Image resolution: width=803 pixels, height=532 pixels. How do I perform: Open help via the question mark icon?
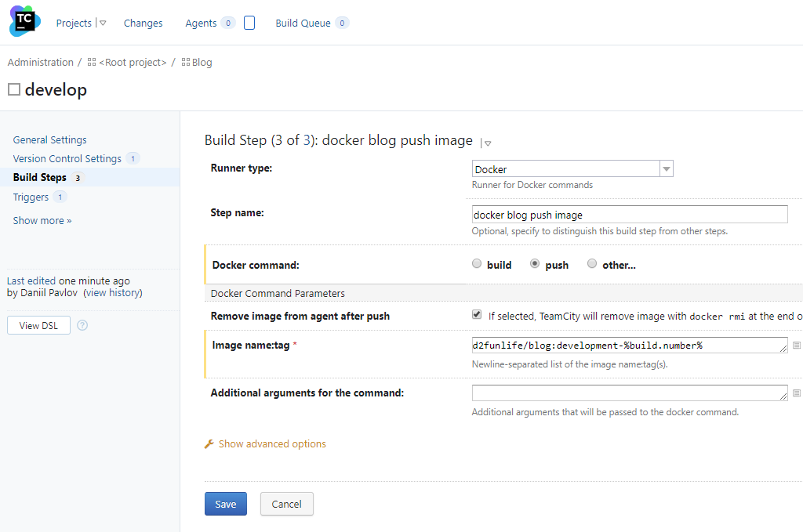click(x=82, y=324)
